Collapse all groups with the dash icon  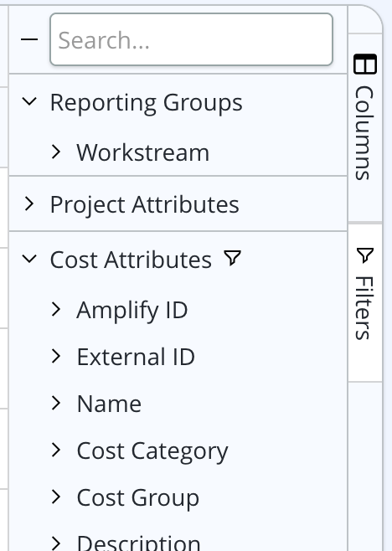coord(29,39)
